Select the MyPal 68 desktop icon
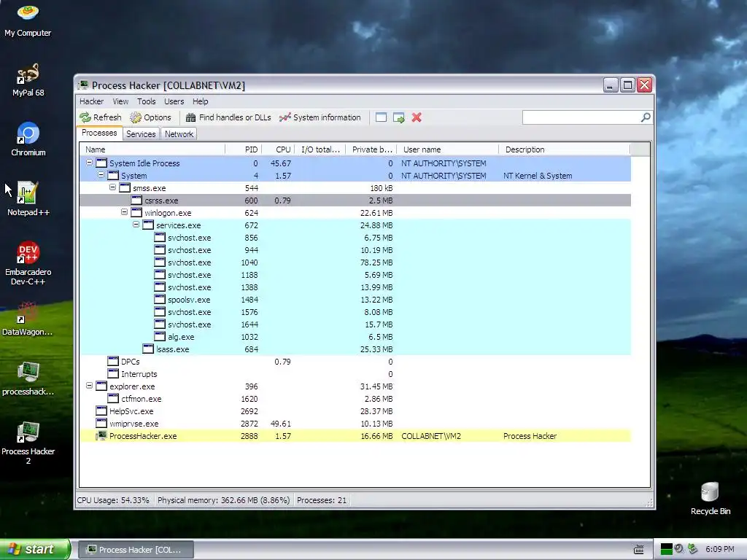Image resolution: width=747 pixels, height=560 pixels. tap(28, 79)
